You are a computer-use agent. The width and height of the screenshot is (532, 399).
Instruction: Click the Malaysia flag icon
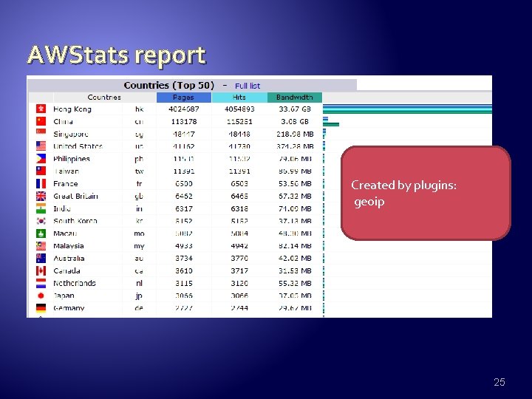coord(41,245)
